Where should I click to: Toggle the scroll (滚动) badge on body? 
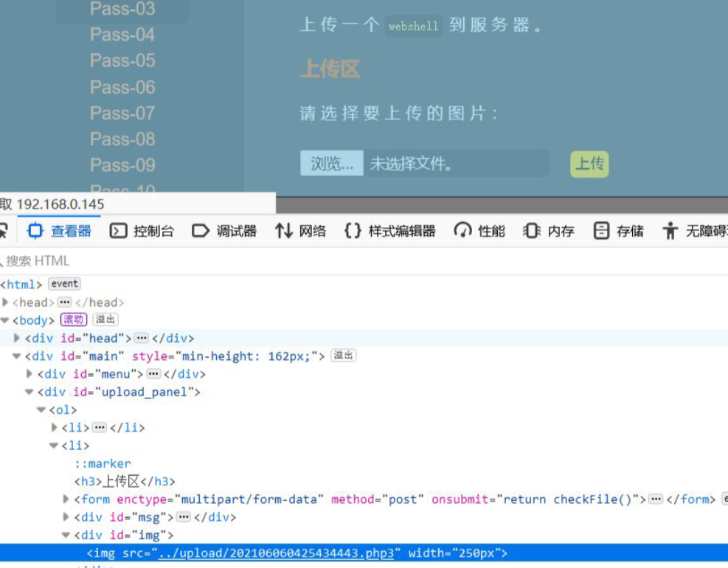[74, 319]
